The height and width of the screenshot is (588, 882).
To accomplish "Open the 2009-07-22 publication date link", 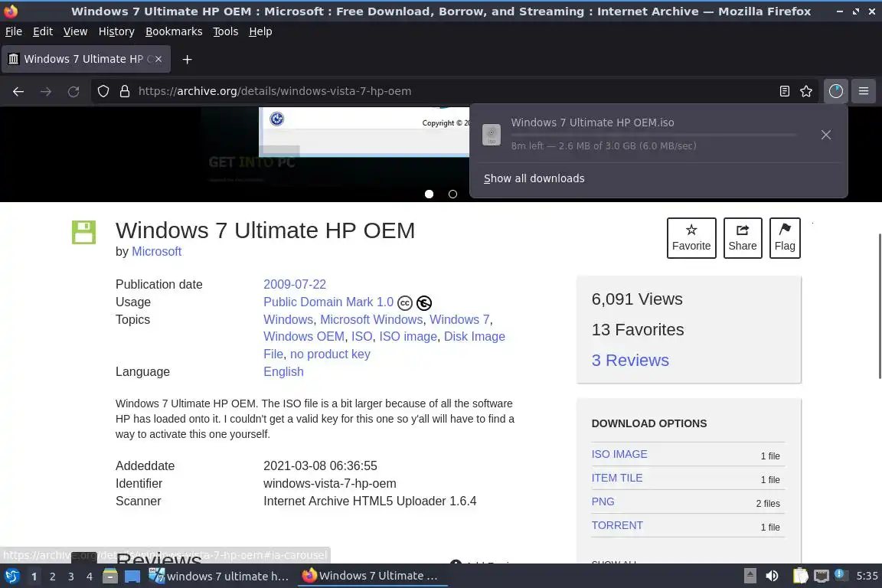I will (295, 284).
